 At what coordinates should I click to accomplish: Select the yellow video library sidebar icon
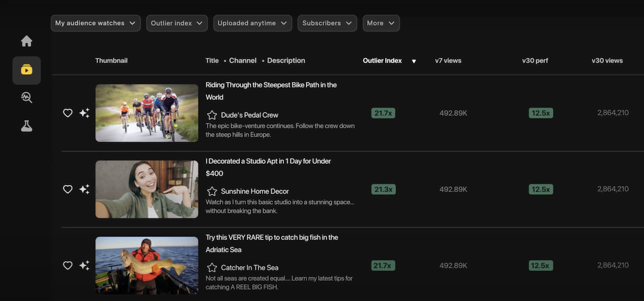[26, 70]
